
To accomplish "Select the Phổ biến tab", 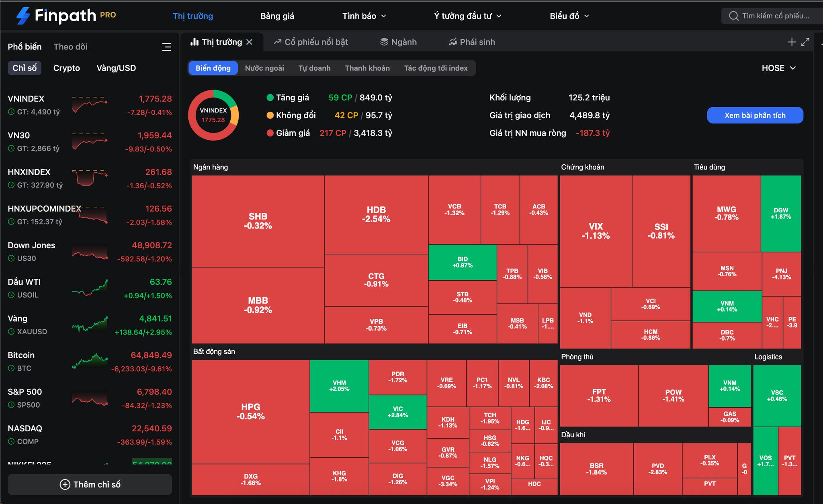I will point(25,47).
